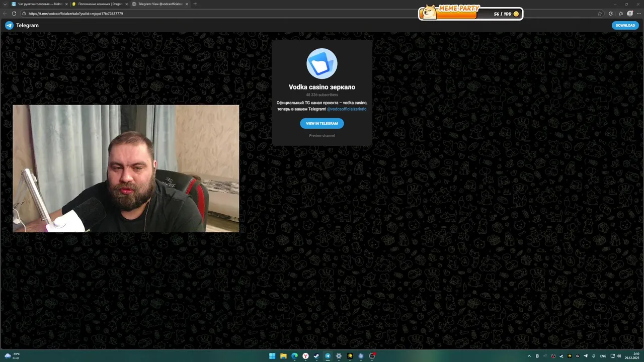Image resolution: width=644 pixels, height=362 pixels.
Task: Expand the tab search dropdown
Action: 5,4
